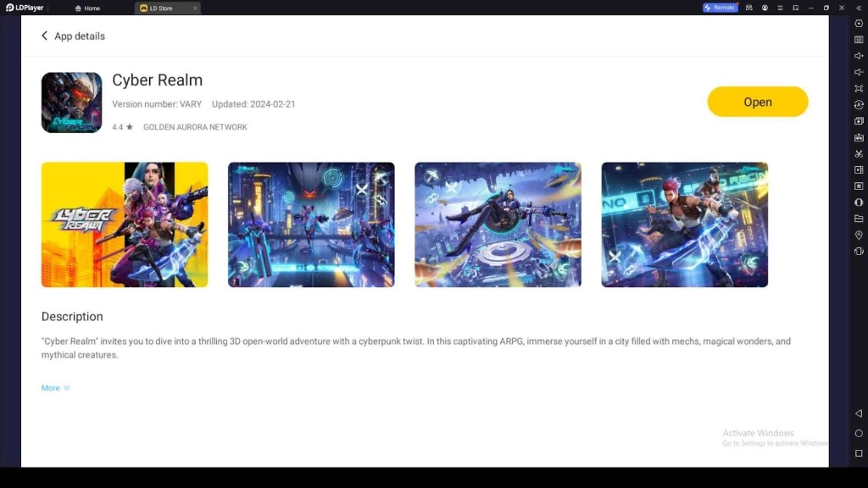Expand the description with More

(55, 388)
